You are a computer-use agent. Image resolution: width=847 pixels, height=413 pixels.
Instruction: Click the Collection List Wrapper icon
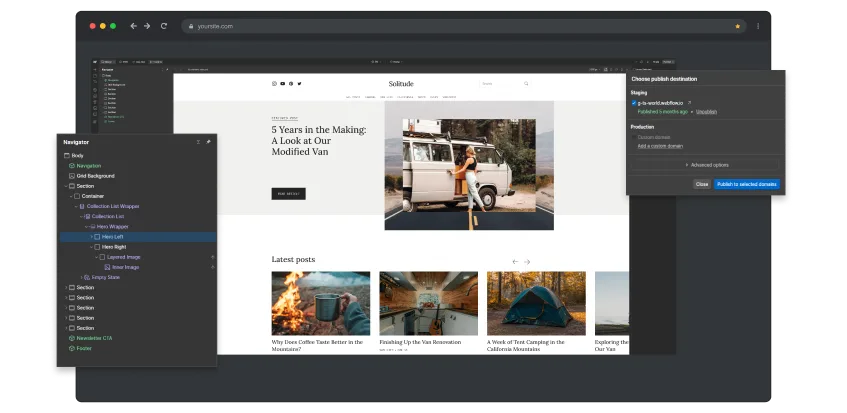(82, 206)
